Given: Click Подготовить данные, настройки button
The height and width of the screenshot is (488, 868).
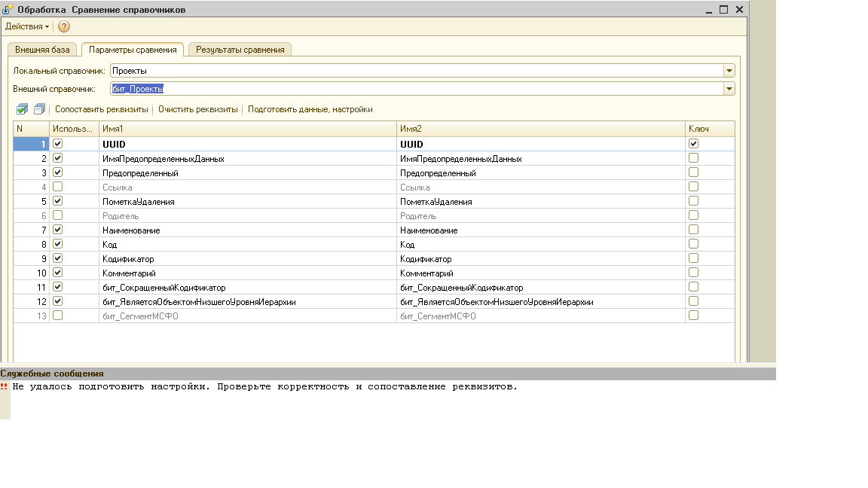Looking at the screenshot, I should point(310,109).
